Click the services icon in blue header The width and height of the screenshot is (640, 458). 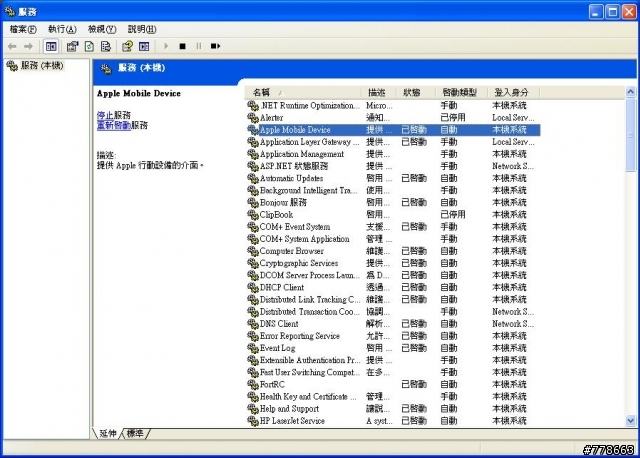[x=106, y=69]
